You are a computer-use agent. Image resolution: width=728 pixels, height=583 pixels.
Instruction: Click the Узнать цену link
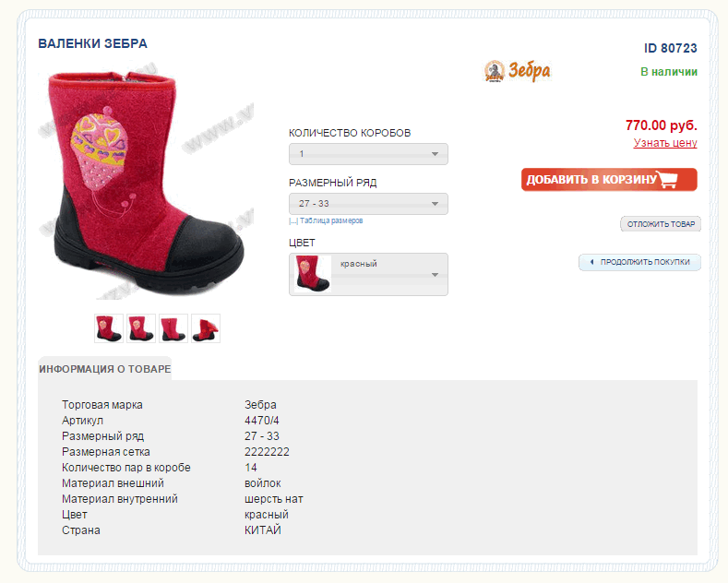click(665, 143)
